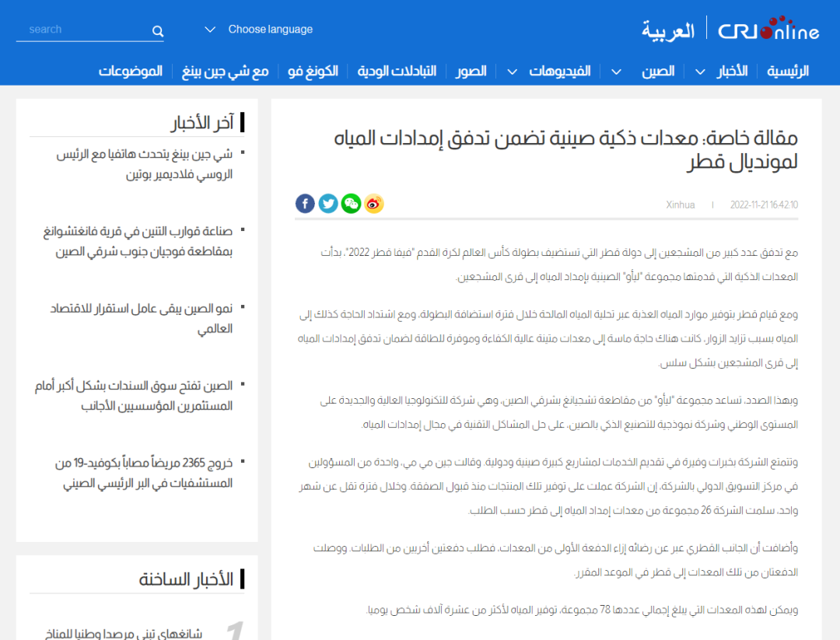Click the magnifier search icon
Viewport: 840px width, 640px height.
point(158,31)
